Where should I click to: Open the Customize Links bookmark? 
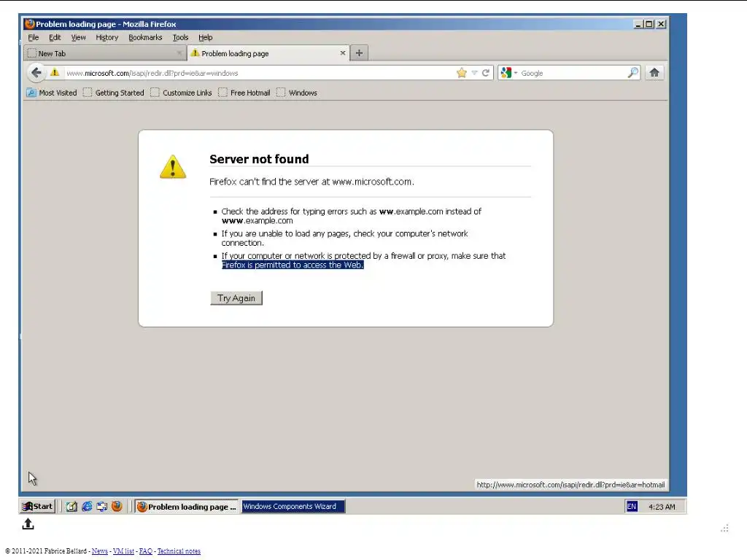181,93
